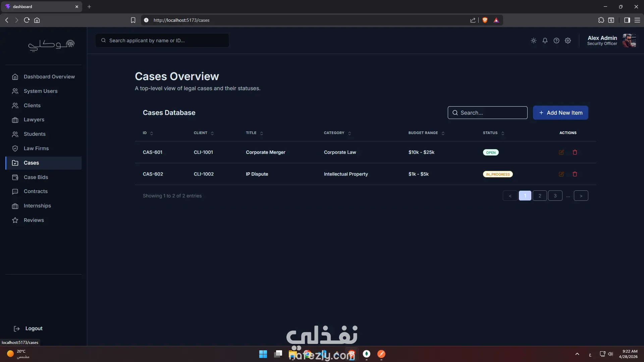Viewport: 644px width, 362px height.
Task: Click the browser address bar URL
Action: pyautogui.click(x=181, y=20)
